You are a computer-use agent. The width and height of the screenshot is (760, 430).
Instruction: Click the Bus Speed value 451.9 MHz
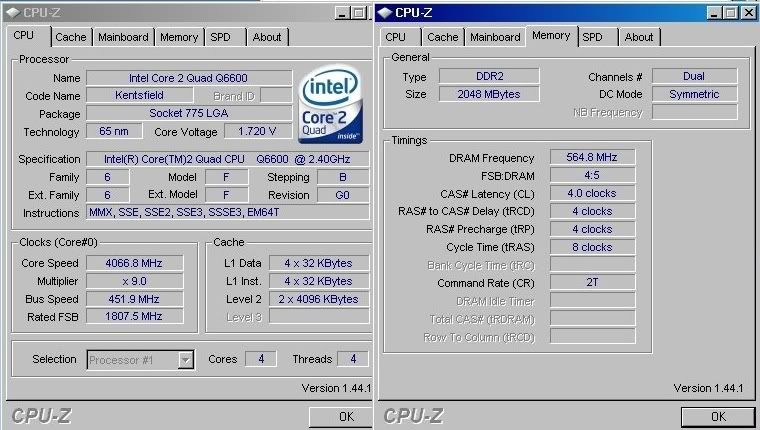(x=135, y=299)
